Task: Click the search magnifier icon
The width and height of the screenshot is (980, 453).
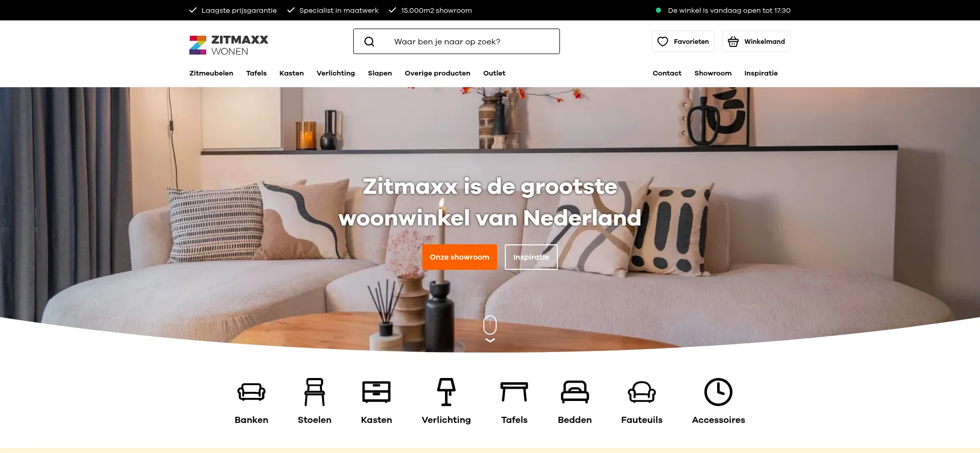Action: [x=370, y=42]
